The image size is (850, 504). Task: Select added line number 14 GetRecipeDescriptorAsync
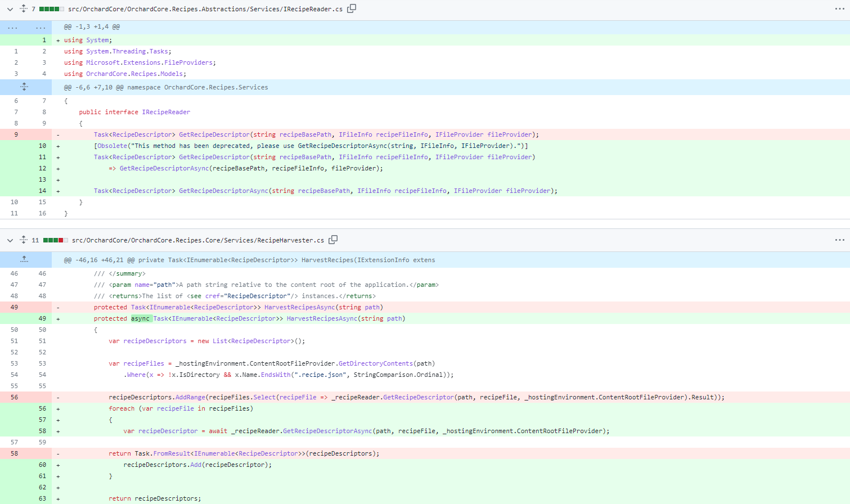point(42,191)
